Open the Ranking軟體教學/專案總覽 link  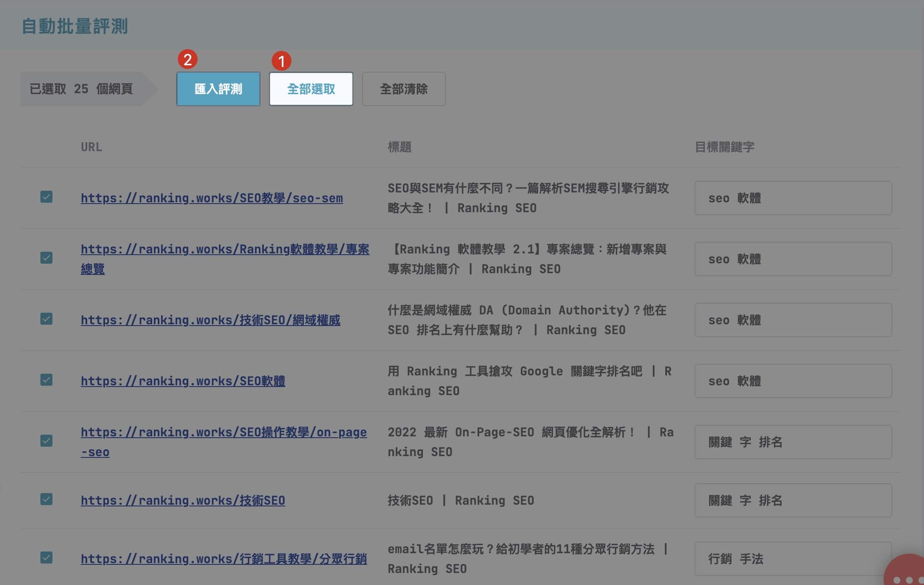coord(224,250)
